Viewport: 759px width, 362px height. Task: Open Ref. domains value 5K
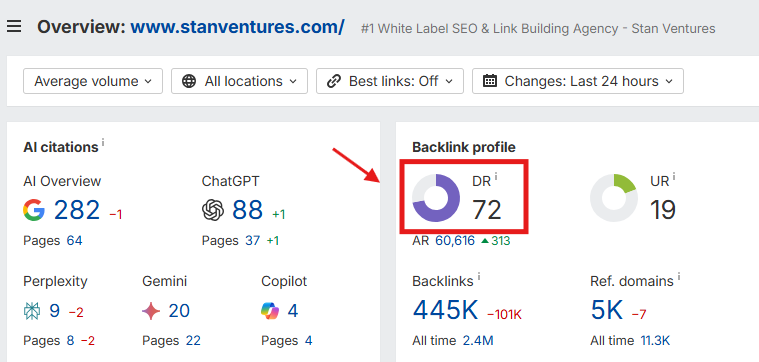point(607,311)
